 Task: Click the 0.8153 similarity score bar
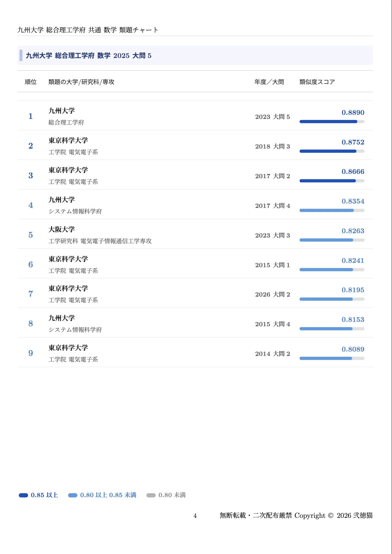332,329
